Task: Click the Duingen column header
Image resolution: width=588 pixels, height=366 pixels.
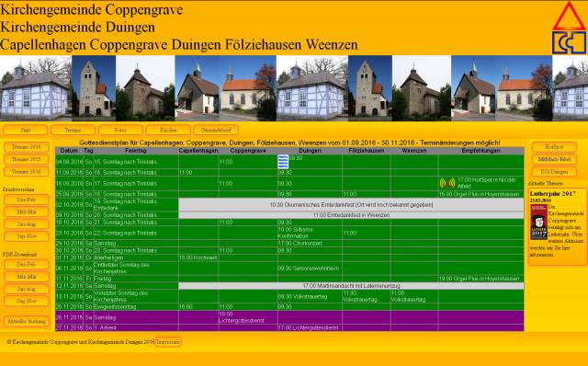Action: 310,151
